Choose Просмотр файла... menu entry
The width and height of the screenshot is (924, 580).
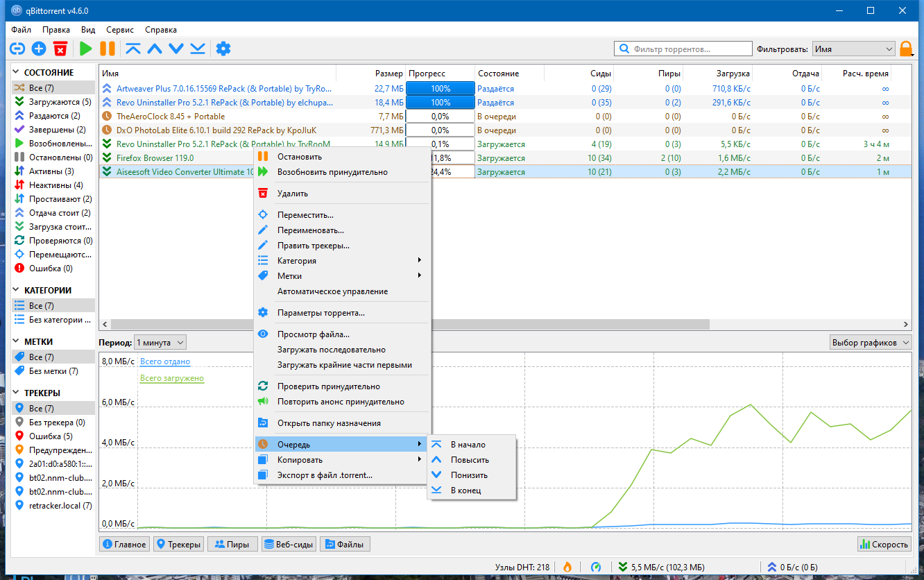point(343,334)
